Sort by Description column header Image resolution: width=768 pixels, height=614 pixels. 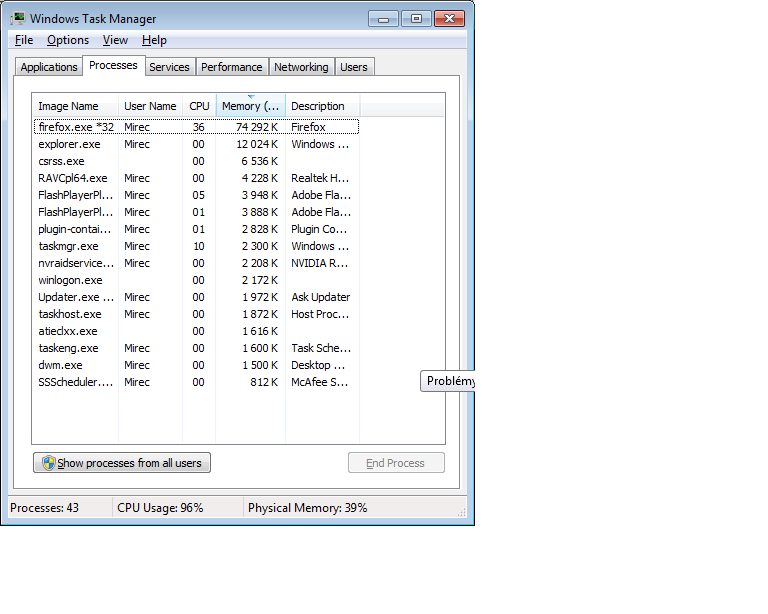323,106
